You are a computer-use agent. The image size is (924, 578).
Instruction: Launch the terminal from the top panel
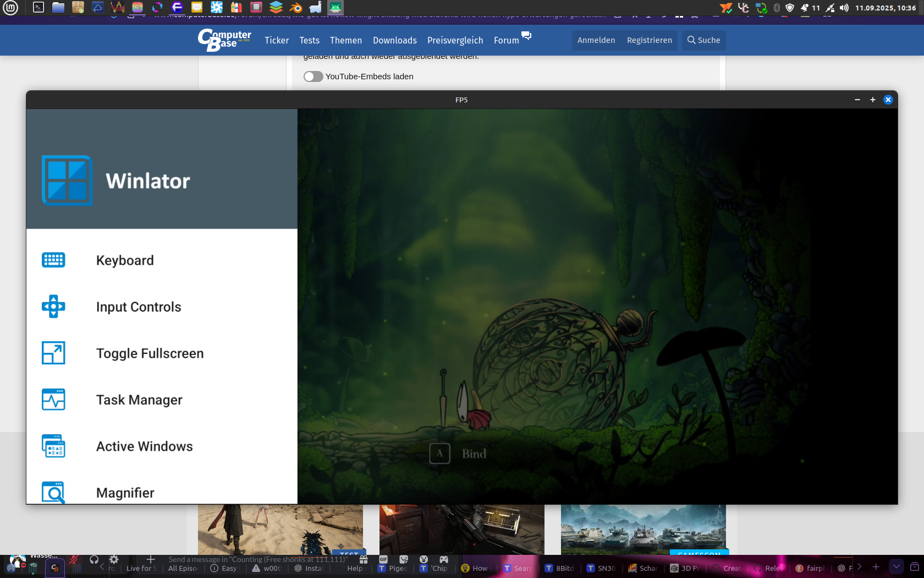38,8
